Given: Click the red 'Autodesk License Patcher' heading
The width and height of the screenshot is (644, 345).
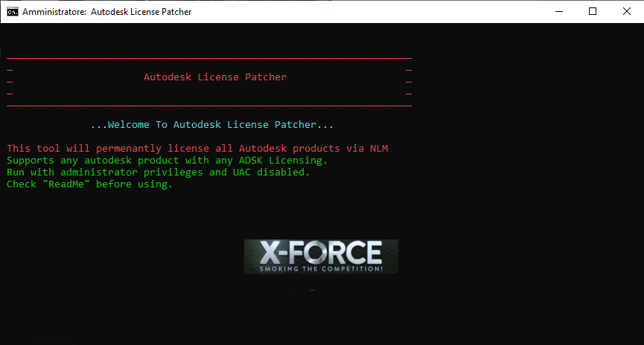Looking at the screenshot, I should click(215, 77).
